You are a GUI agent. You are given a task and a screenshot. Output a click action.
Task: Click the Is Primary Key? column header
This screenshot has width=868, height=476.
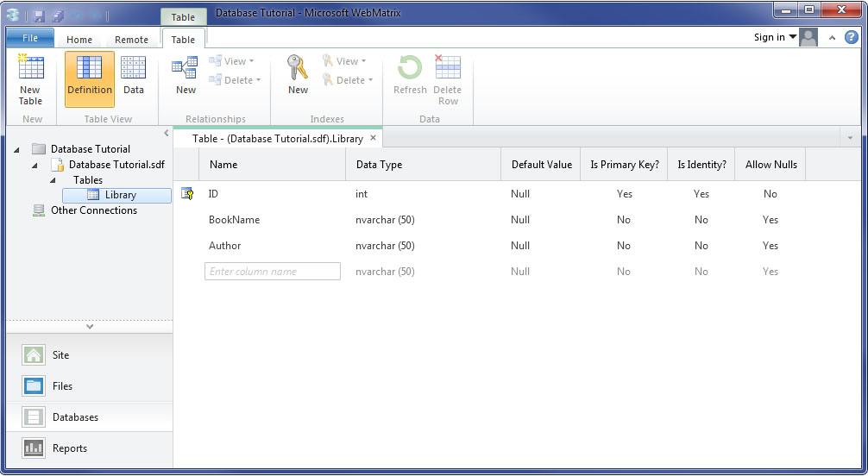625,165
